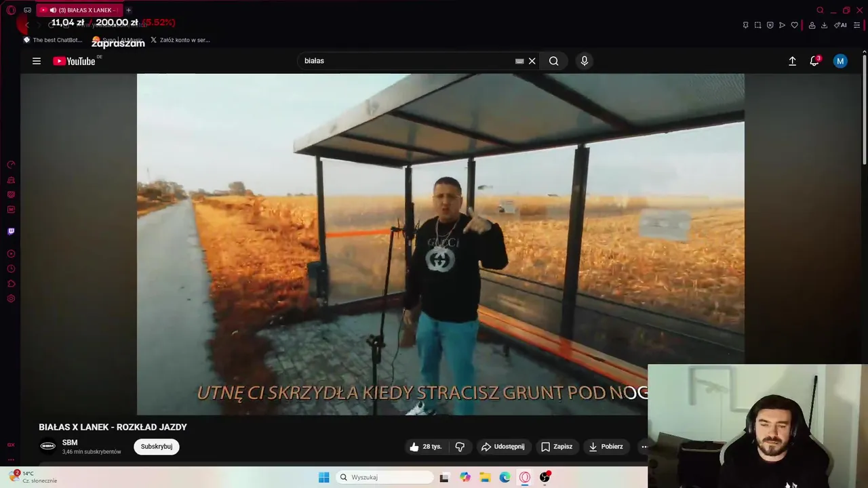This screenshot has height=488, width=868.
Task: Add page to bookmarks heart icon
Action: [795, 25]
